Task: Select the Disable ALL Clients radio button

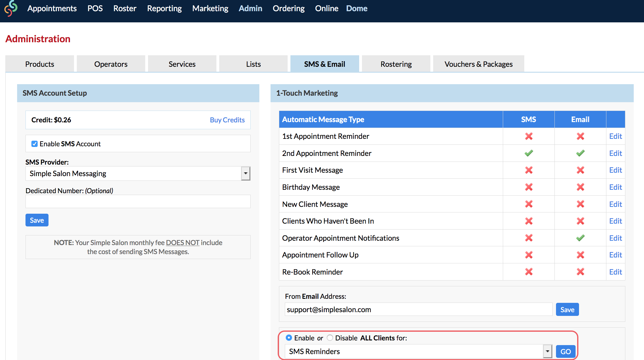Action: pyautogui.click(x=330, y=338)
